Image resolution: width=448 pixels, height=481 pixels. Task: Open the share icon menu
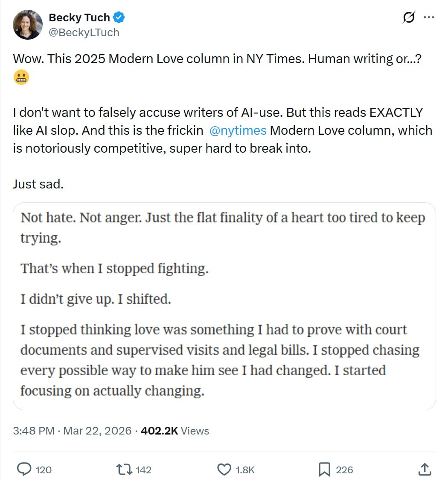click(425, 469)
